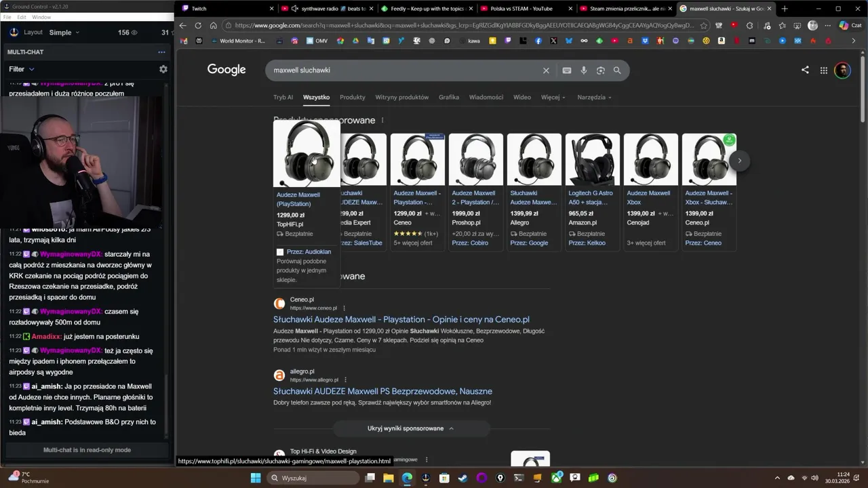Bookmark this page with the star
Image resolution: width=868 pixels, height=488 pixels.
coord(703,26)
